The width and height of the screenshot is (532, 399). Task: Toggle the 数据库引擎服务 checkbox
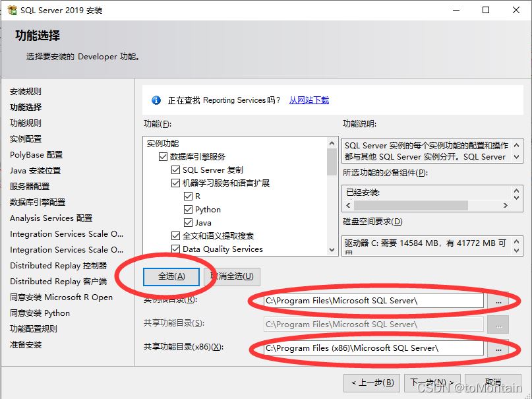pos(163,156)
